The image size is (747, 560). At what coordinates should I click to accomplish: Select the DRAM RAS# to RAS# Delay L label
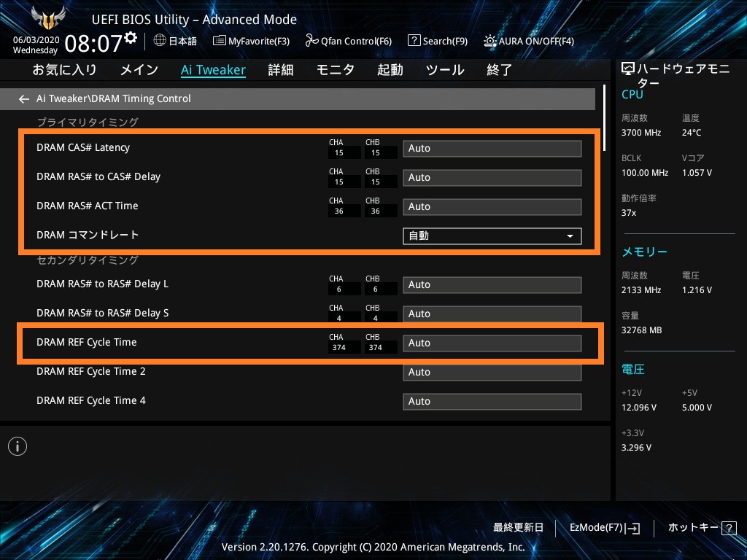pyautogui.click(x=102, y=284)
